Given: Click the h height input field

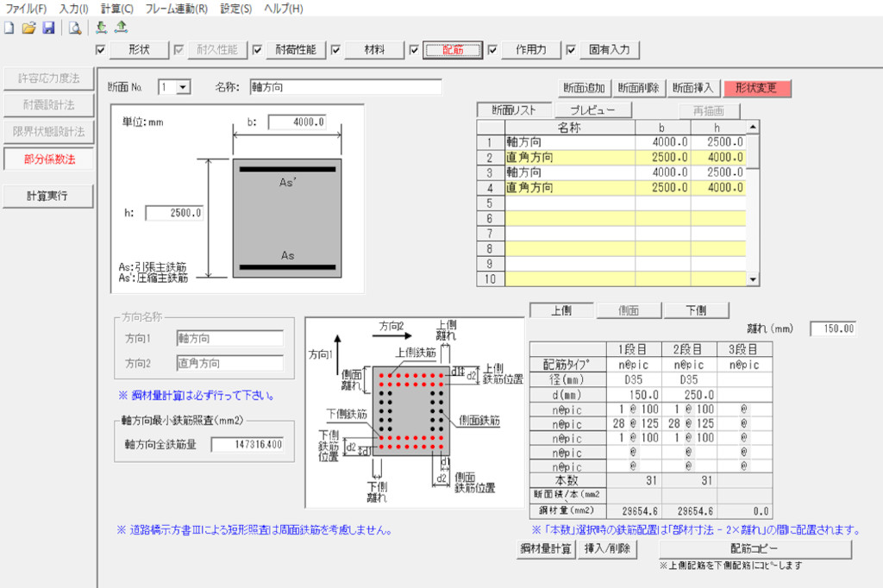Looking at the screenshot, I should (174, 213).
